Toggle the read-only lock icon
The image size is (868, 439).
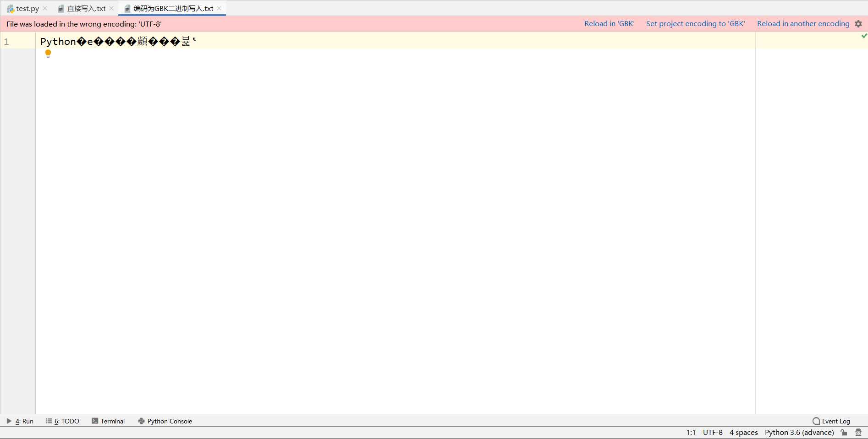click(844, 433)
